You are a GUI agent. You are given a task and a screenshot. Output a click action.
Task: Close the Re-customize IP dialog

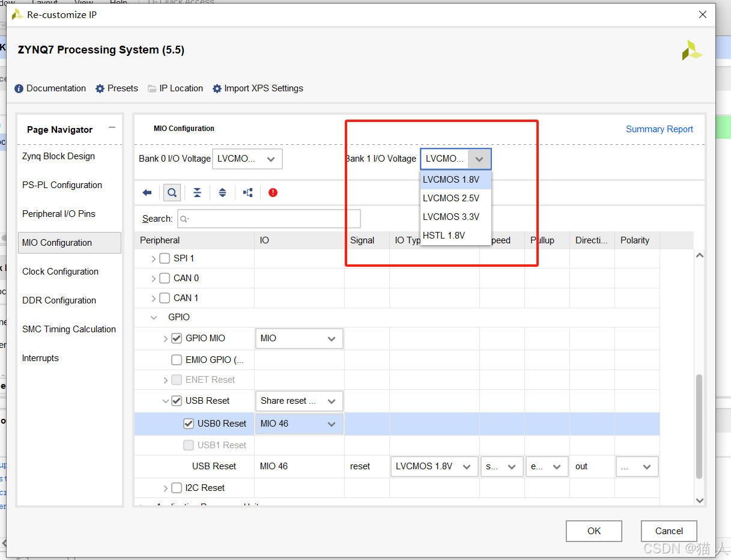pos(703,15)
